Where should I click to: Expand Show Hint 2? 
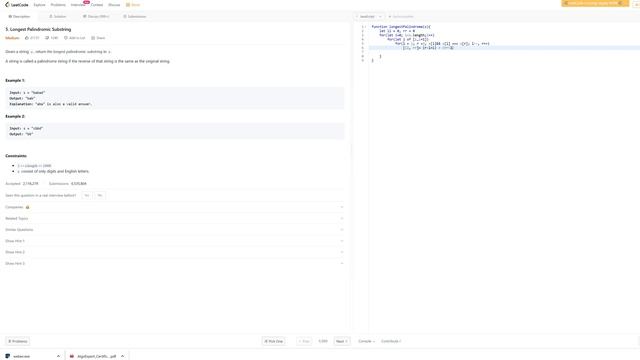coord(174,252)
